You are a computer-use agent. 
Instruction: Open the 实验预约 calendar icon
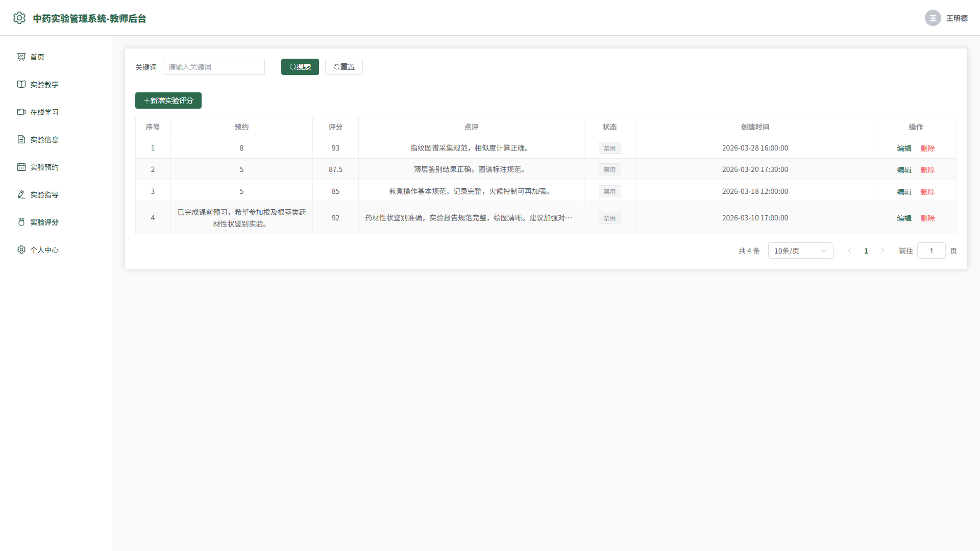[x=21, y=167]
